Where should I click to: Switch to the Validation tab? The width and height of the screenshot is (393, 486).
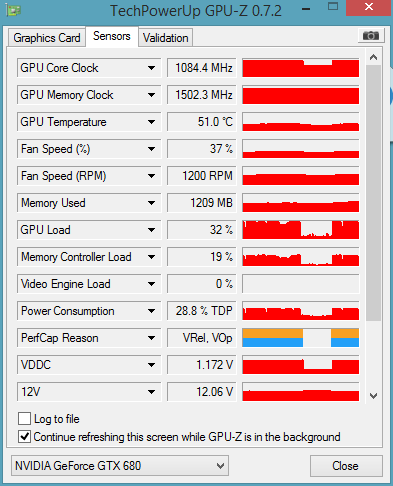tap(166, 38)
